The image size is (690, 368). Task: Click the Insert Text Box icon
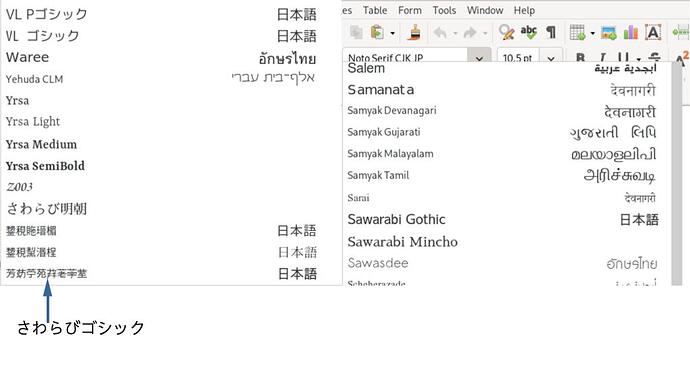point(653,32)
